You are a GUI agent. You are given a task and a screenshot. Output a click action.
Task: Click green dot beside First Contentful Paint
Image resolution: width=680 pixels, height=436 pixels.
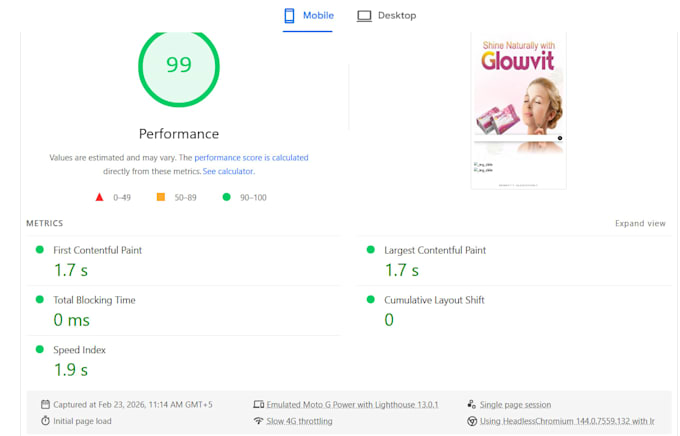pyautogui.click(x=39, y=249)
